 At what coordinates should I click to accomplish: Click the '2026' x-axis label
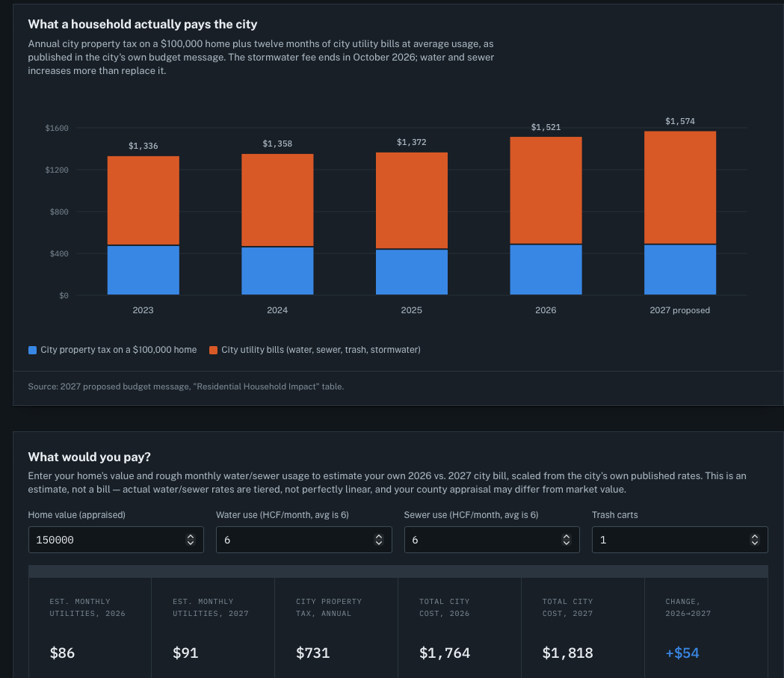[546, 310]
